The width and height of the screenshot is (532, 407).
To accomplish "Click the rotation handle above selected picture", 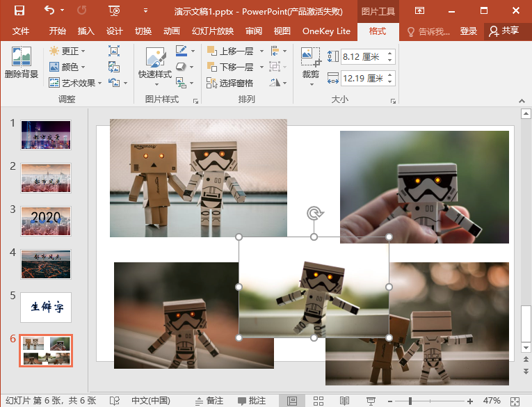I will click(314, 214).
